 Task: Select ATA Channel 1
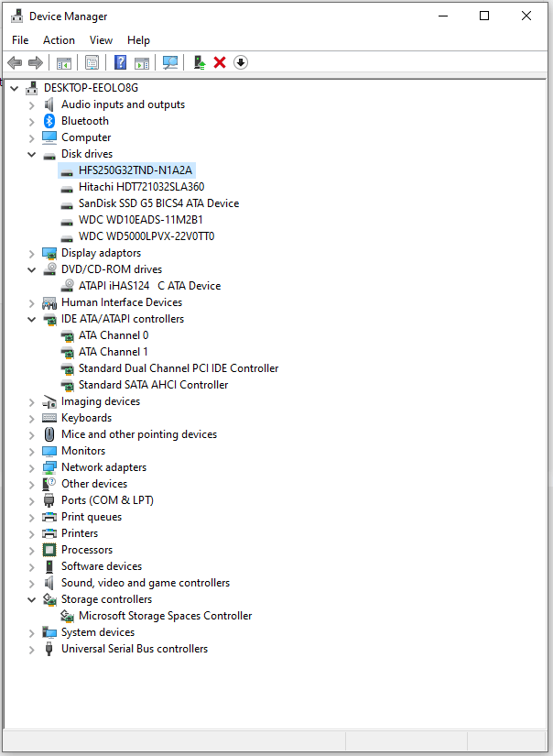pyautogui.click(x=114, y=352)
